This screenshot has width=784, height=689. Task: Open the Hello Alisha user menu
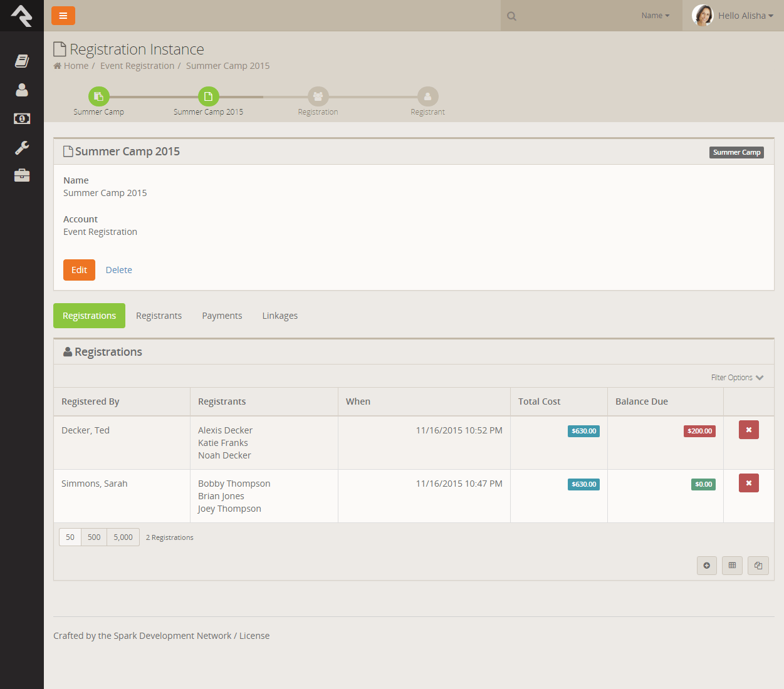[733, 16]
